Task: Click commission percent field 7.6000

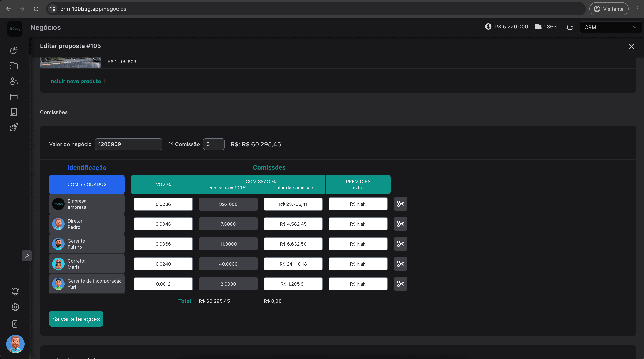Action: point(228,224)
